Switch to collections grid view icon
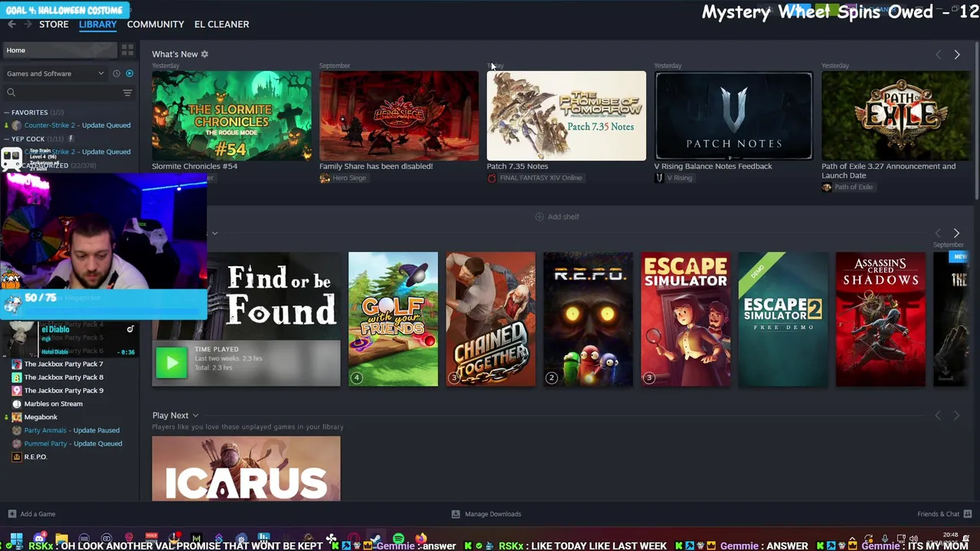980x551 pixels. (127, 50)
